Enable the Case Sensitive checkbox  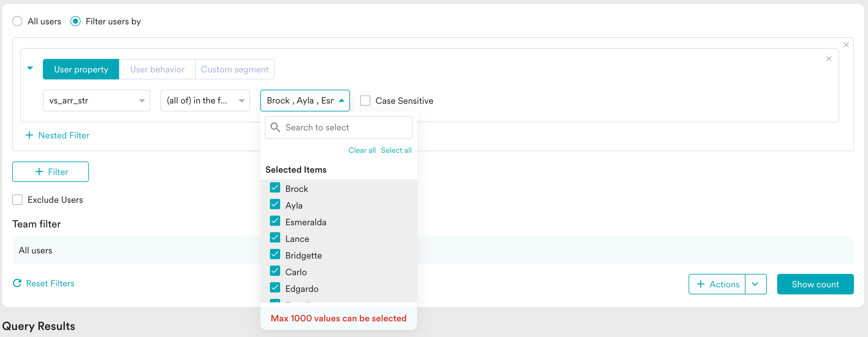pos(365,101)
